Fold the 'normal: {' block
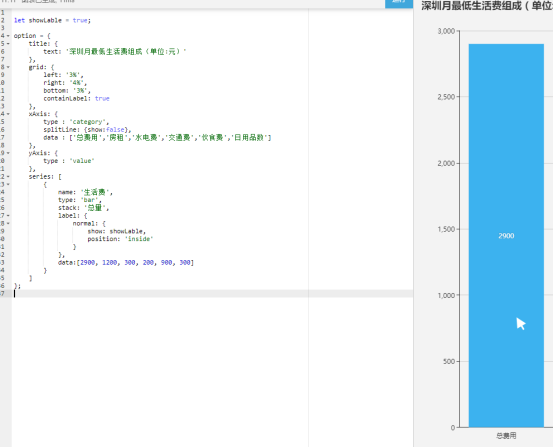Image resolution: width=554 pixels, height=447 pixels. pos(8,223)
